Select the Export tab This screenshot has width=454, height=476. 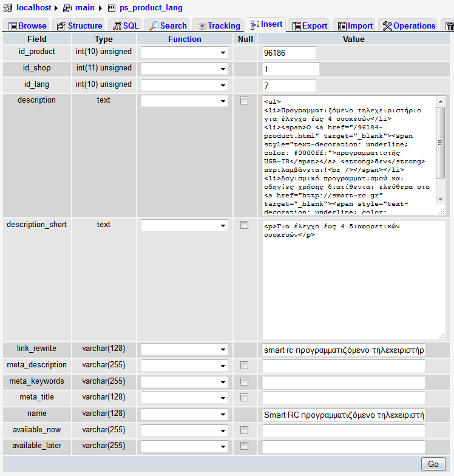pos(310,25)
